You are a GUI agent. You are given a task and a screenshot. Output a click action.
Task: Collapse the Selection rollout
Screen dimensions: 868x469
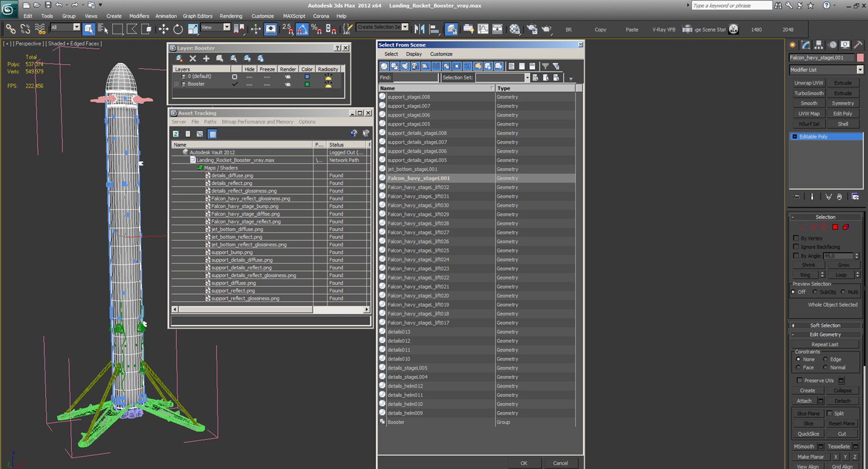click(826, 217)
